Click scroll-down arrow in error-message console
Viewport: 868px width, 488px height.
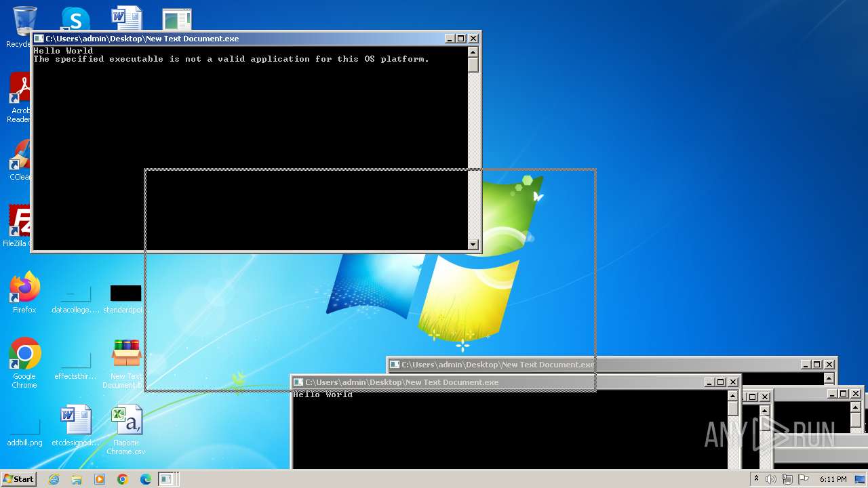coord(473,245)
